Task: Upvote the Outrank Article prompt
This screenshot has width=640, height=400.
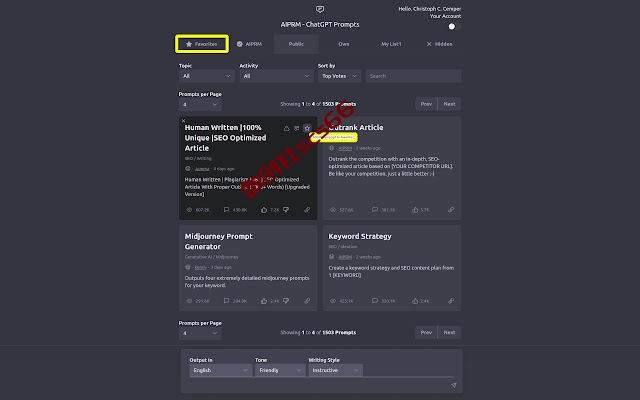Action: click(x=415, y=210)
